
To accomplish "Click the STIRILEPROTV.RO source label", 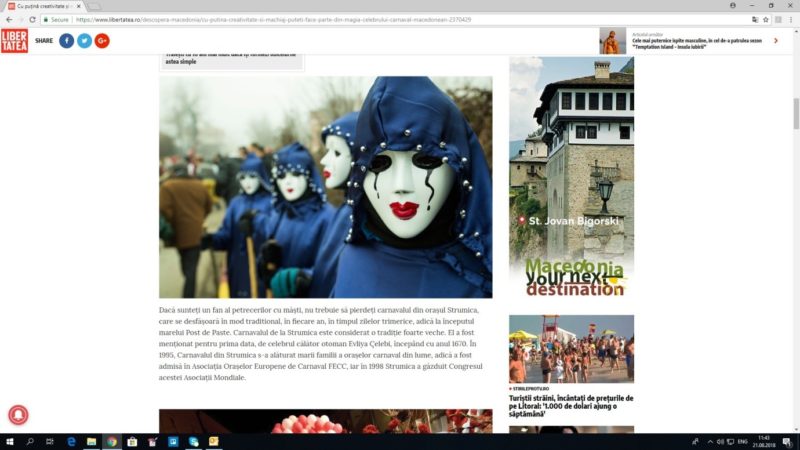I will tap(531, 389).
